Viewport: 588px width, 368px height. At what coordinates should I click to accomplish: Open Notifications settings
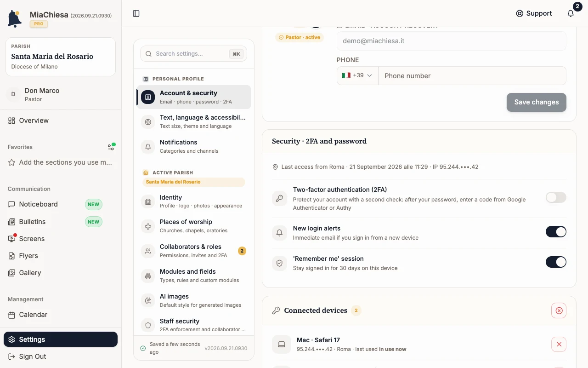pyautogui.click(x=194, y=146)
